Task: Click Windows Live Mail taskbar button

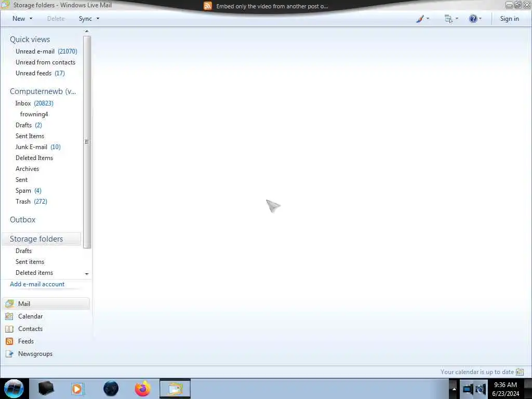Action: click(x=175, y=389)
